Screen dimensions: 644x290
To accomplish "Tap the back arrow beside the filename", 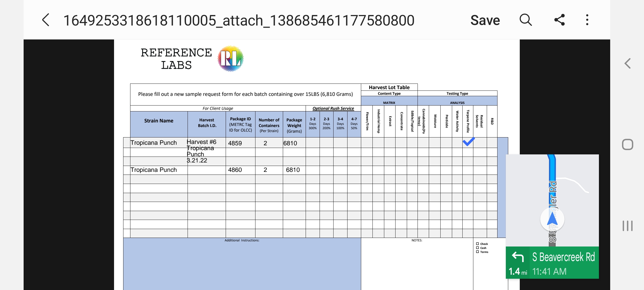I will coord(46,20).
